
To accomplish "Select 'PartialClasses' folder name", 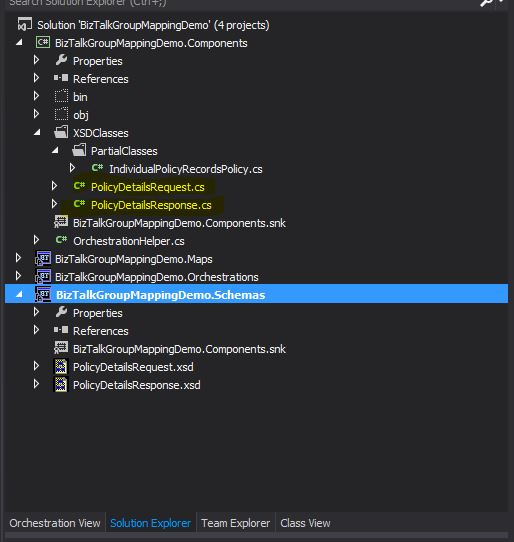I will point(124,151).
